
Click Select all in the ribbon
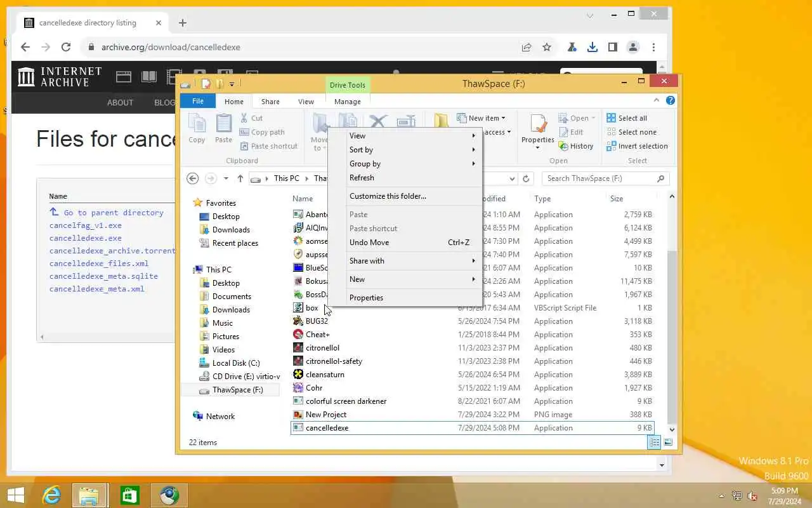coord(627,118)
